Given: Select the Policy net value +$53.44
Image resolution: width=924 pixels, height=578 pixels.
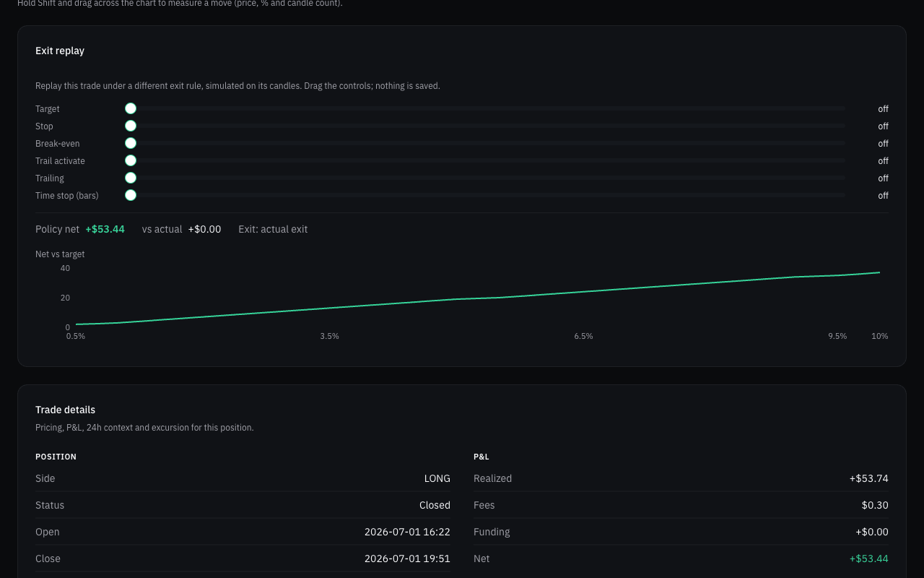Looking at the screenshot, I should coord(105,229).
